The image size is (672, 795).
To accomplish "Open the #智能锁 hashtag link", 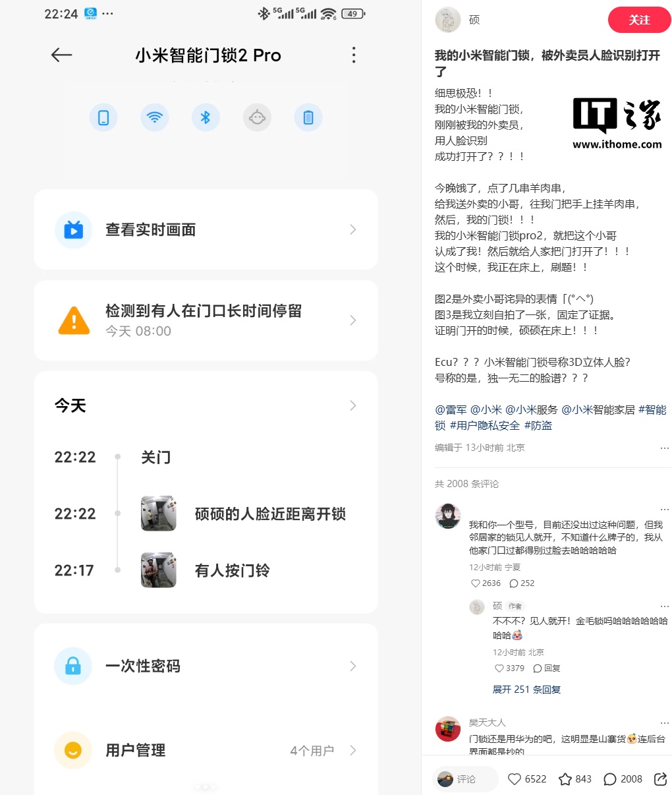I will tap(651, 409).
